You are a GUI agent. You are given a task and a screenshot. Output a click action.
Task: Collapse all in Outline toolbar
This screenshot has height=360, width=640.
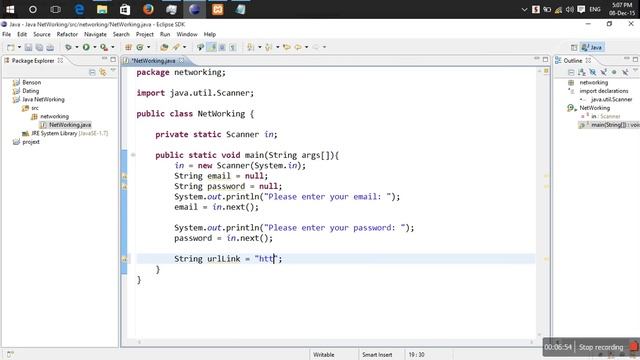(571, 72)
